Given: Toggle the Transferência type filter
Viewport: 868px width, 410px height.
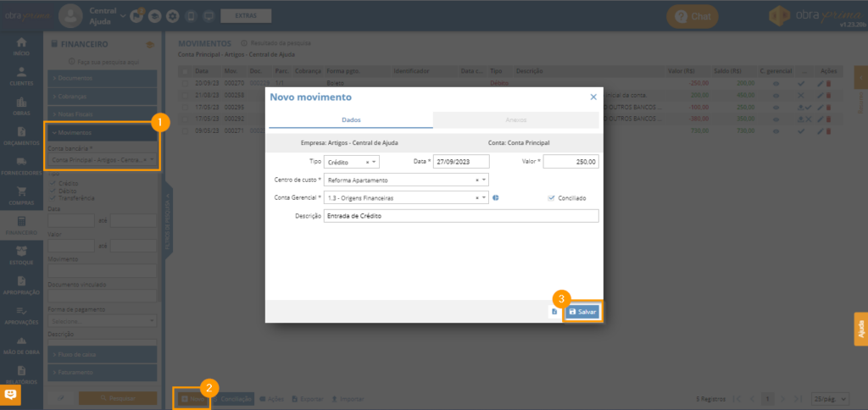Looking at the screenshot, I should click(53, 197).
